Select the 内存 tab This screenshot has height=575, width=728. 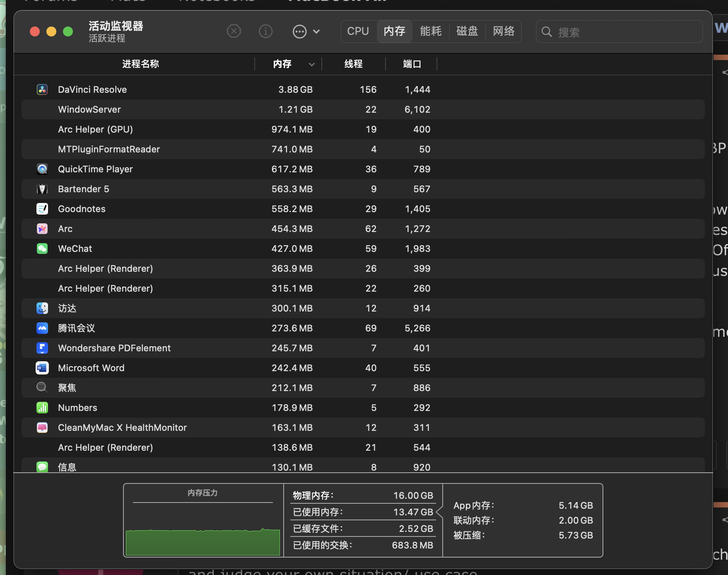[394, 31]
